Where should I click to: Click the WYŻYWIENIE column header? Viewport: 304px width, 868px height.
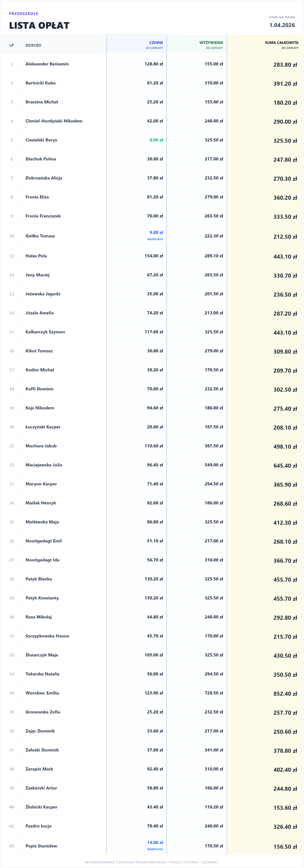211,43
